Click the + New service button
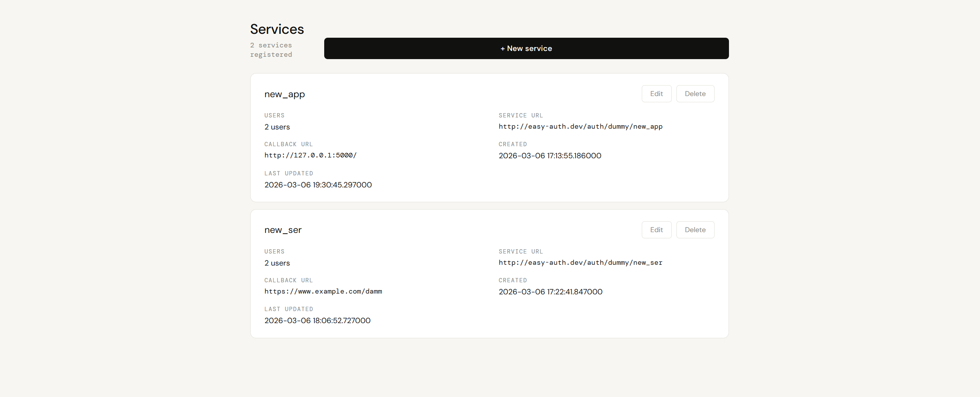 pyautogui.click(x=526, y=48)
